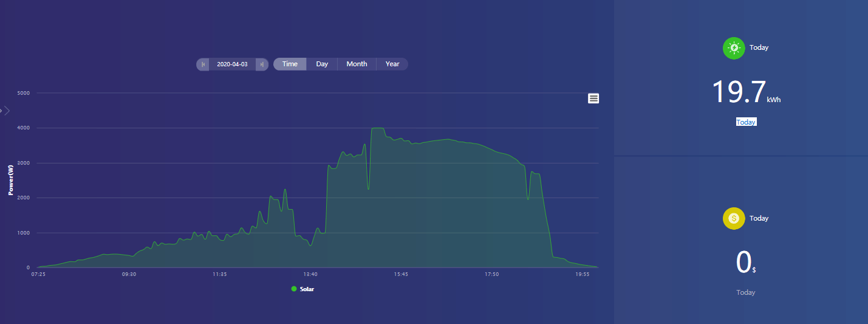Open date picker showing 2020-04-03
The image size is (868, 324).
(x=232, y=64)
